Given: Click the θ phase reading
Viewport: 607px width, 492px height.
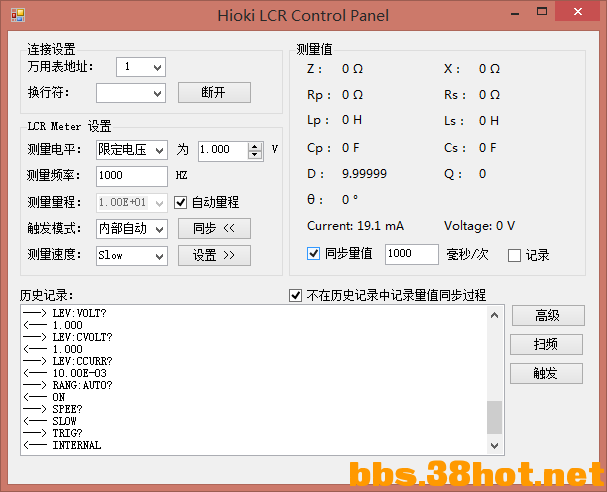Looking at the screenshot, I should coord(350,200).
